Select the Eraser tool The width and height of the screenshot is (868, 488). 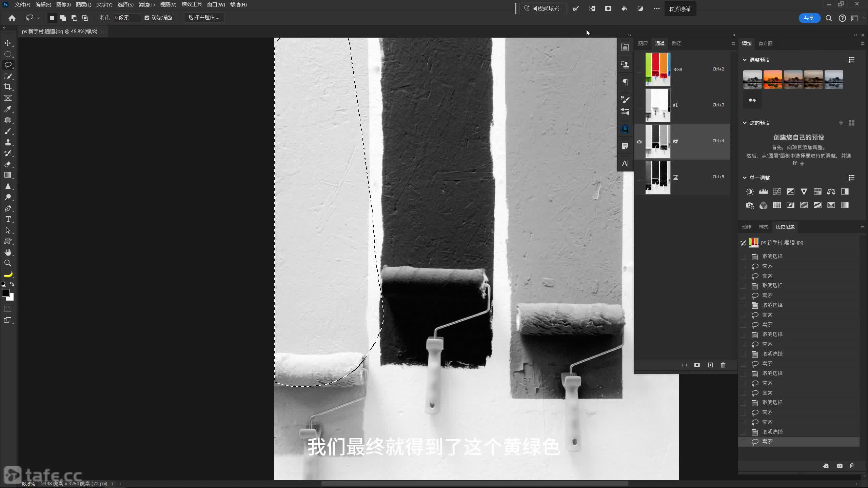[x=8, y=164]
